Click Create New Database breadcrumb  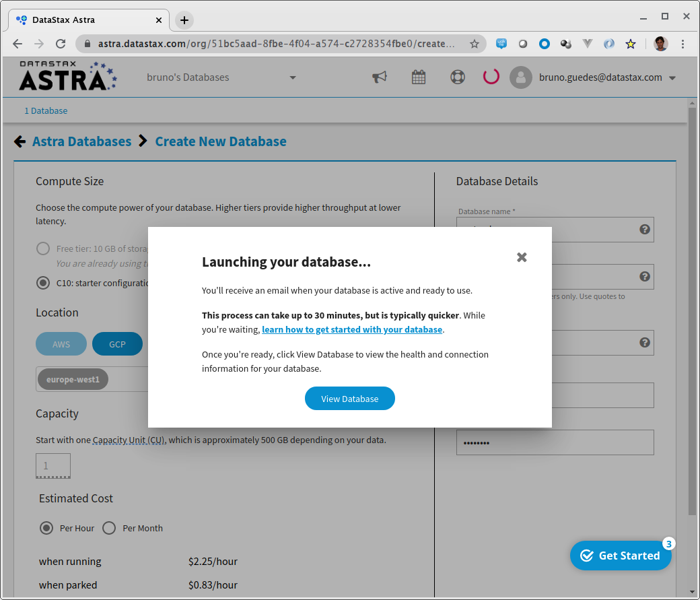(221, 141)
